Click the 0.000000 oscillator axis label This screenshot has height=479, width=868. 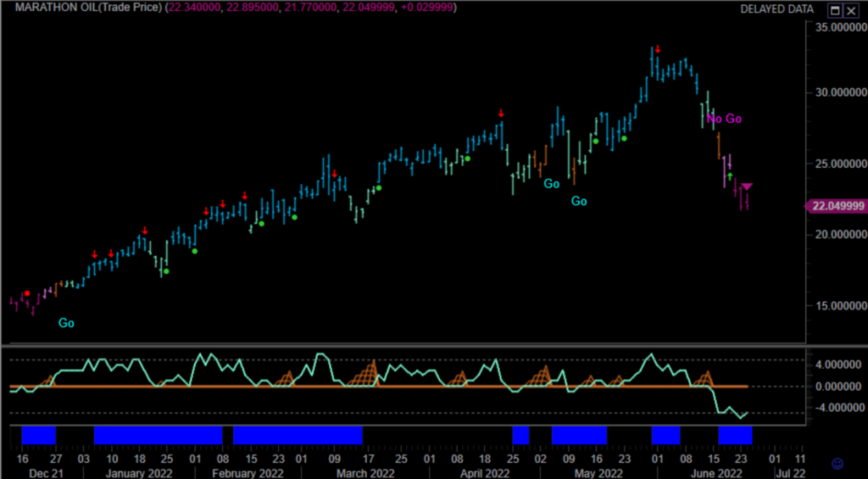click(x=840, y=387)
